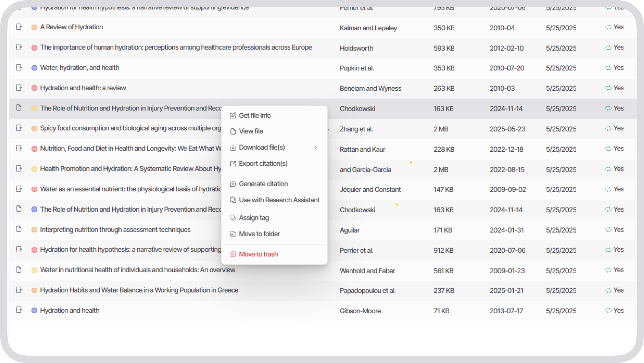Click the download icon beside Download file(s)
644x363 pixels.
click(233, 148)
